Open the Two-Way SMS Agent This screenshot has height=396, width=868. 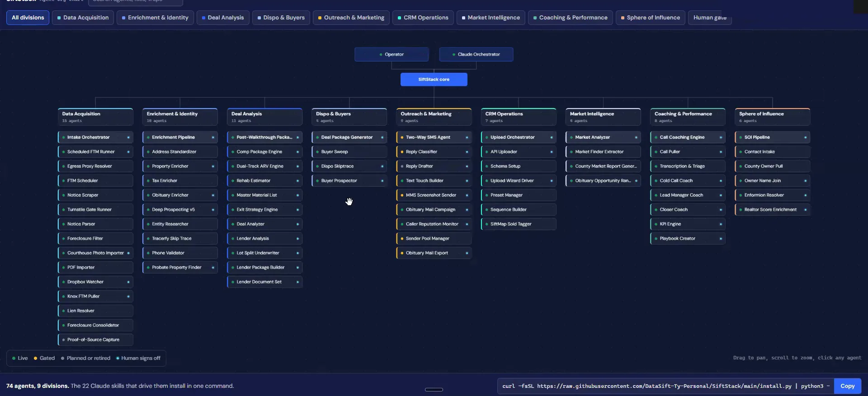tap(434, 137)
